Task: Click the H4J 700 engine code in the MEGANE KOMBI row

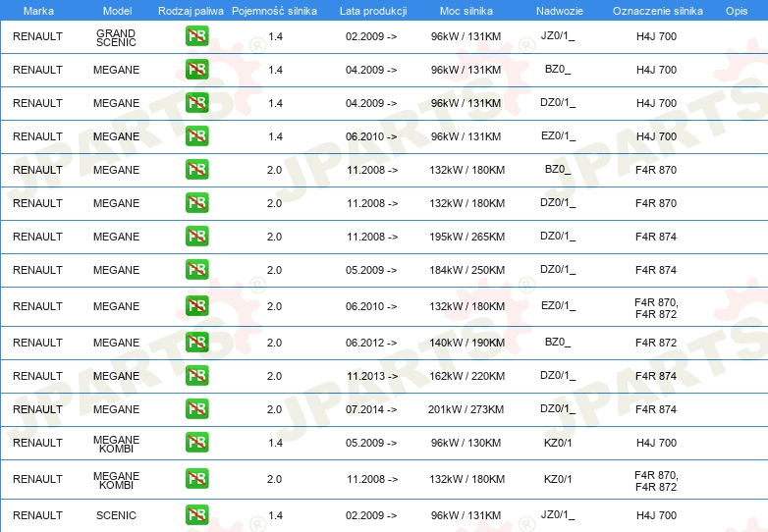Action: coord(656,443)
